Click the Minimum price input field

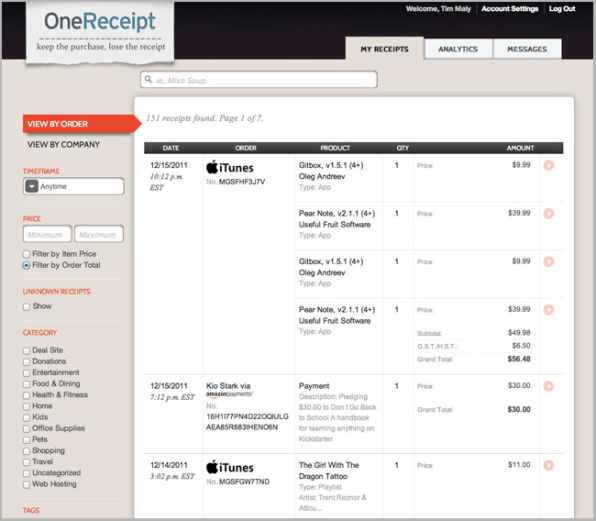[48, 234]
